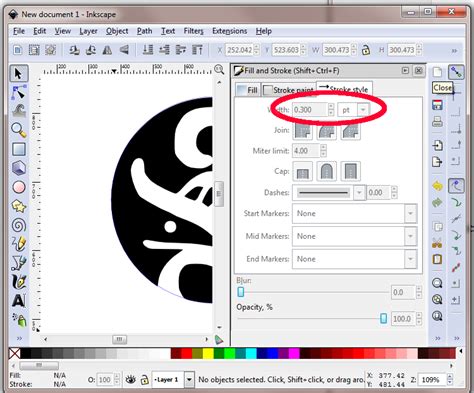Select Bevel join style

click(x=350, y=130)
